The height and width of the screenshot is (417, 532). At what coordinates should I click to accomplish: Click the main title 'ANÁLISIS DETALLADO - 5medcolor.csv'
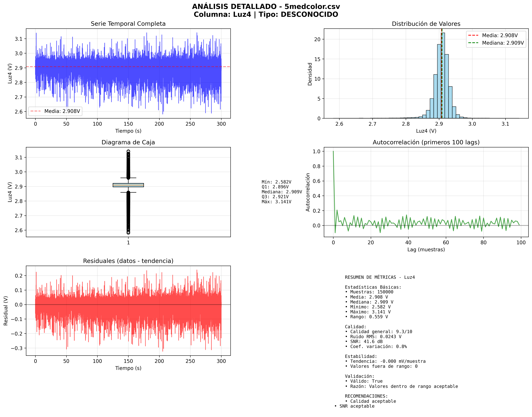pos(266,7)
